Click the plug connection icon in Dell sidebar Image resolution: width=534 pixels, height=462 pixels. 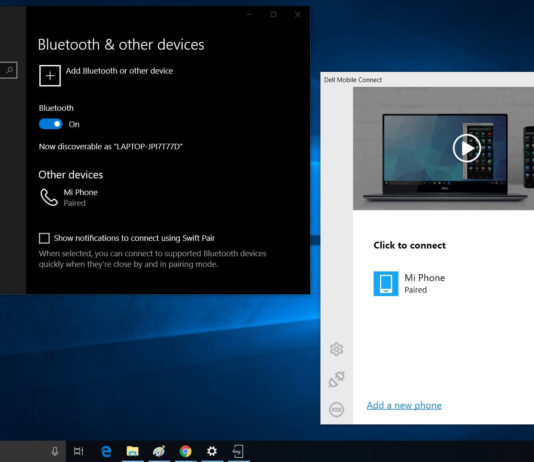[336, 379]
